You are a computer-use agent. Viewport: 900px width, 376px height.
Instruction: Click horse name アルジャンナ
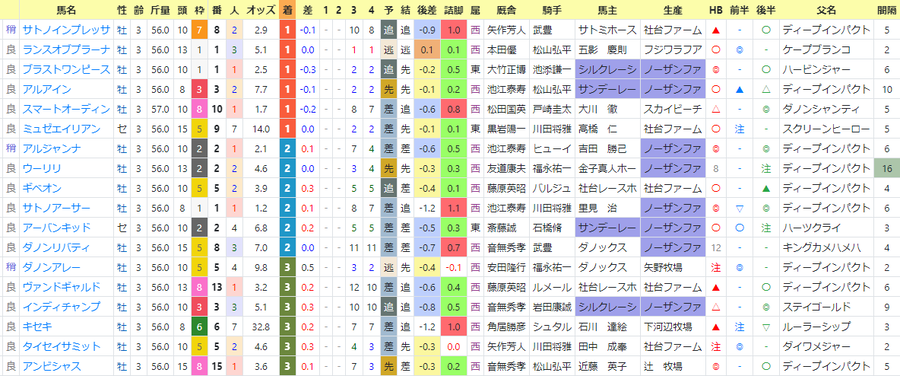click(x=51, y=149)
